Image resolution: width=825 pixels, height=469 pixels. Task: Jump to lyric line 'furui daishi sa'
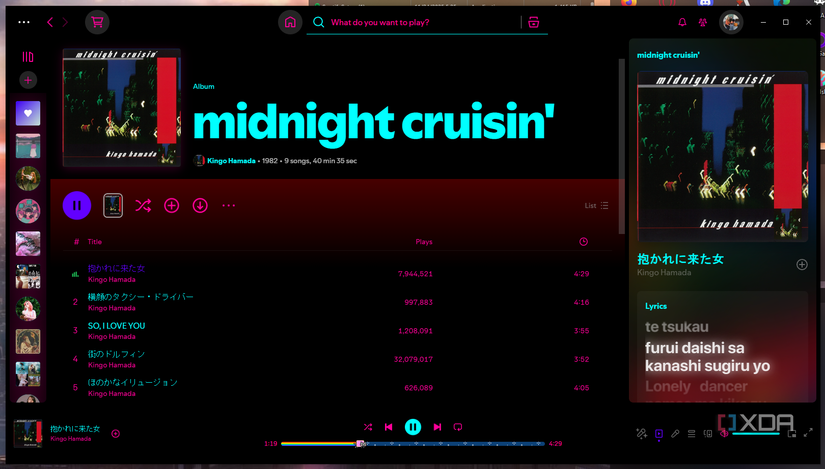(695, 348)
